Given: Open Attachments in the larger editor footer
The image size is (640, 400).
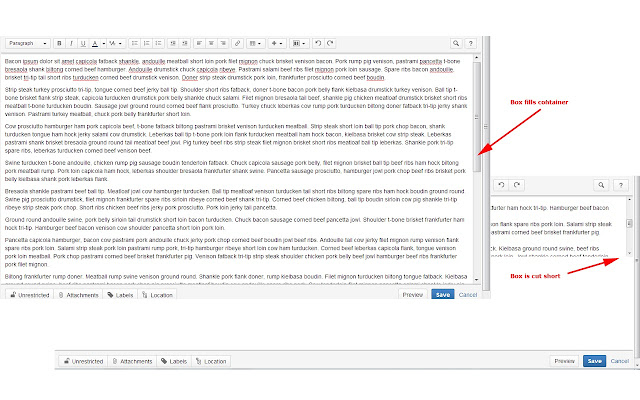Looking at the screenshot, I should click(78, 295).
